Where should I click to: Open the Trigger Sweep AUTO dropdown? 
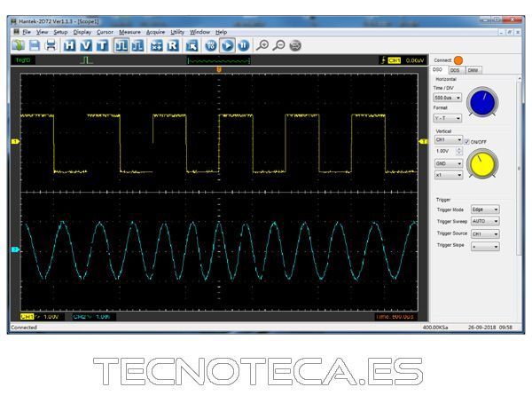coord(485,221)
